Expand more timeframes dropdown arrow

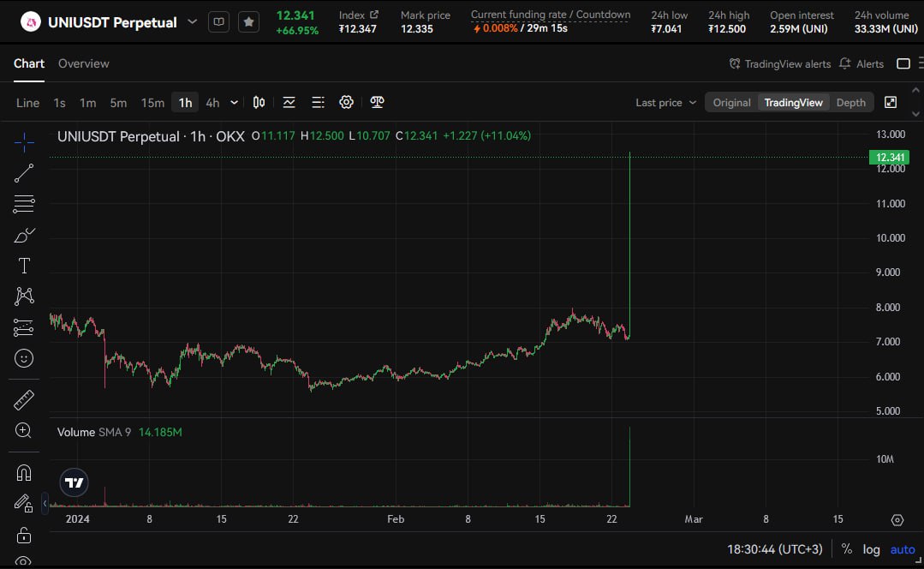(234, 103)
